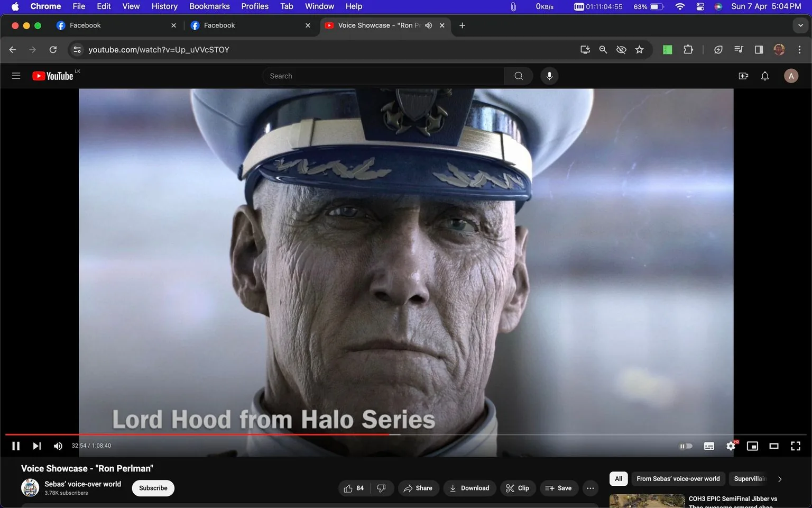Open Chrome's three-dot menu
The height and width of the screenshot is (508, 812).
pyautogui.click(x=800, y=49)
